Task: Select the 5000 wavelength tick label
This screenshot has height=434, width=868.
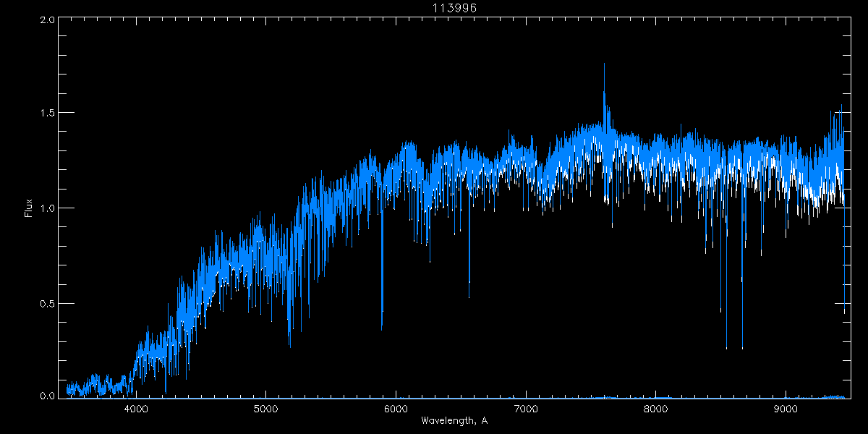Action: (265, 407)
